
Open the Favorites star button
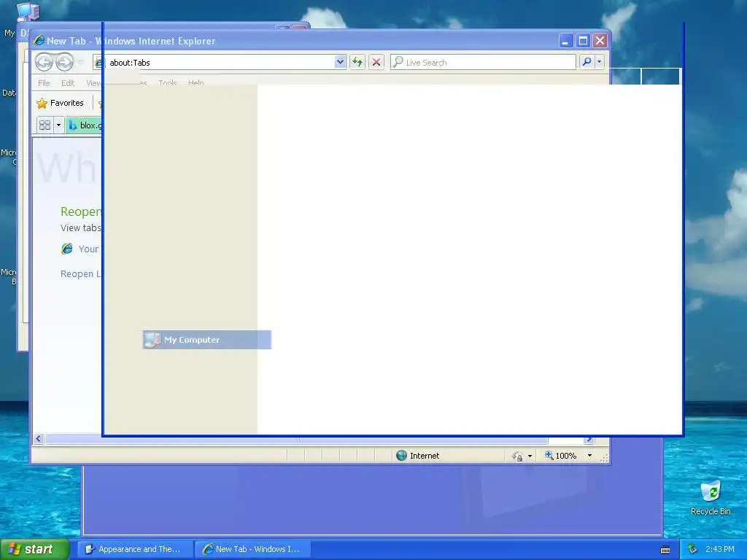[60, 103]
